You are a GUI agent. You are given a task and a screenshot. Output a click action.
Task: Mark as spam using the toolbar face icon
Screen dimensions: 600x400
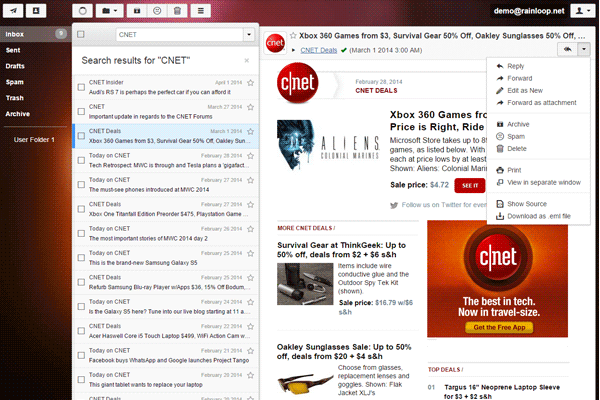(157, 10)
